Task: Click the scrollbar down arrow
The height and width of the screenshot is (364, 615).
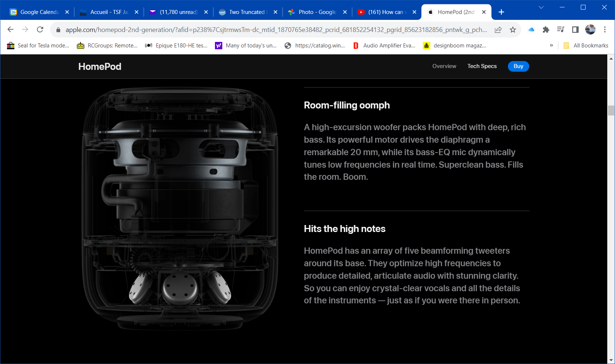Action: pos(611,360)
